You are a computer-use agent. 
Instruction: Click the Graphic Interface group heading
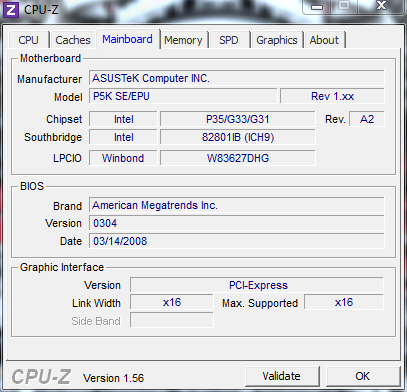point(62,267)
